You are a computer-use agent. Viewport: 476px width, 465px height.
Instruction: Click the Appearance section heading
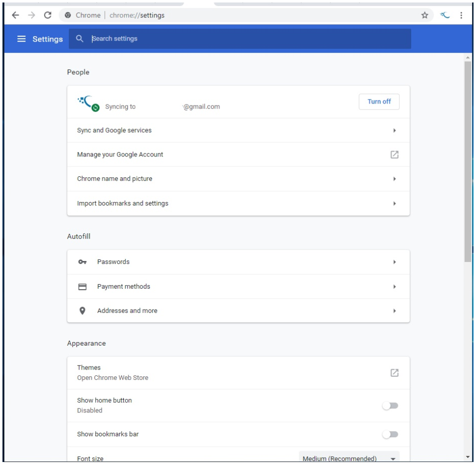point(87,343)
